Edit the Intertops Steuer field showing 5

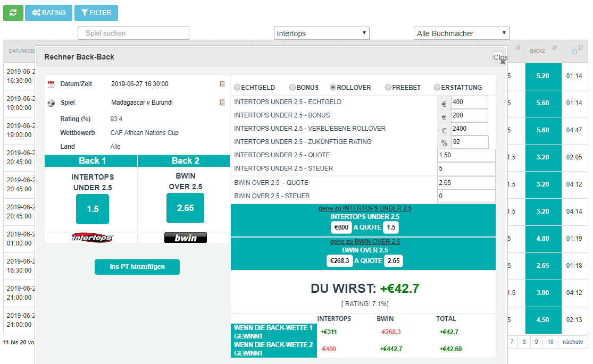[x=466, y=168]
